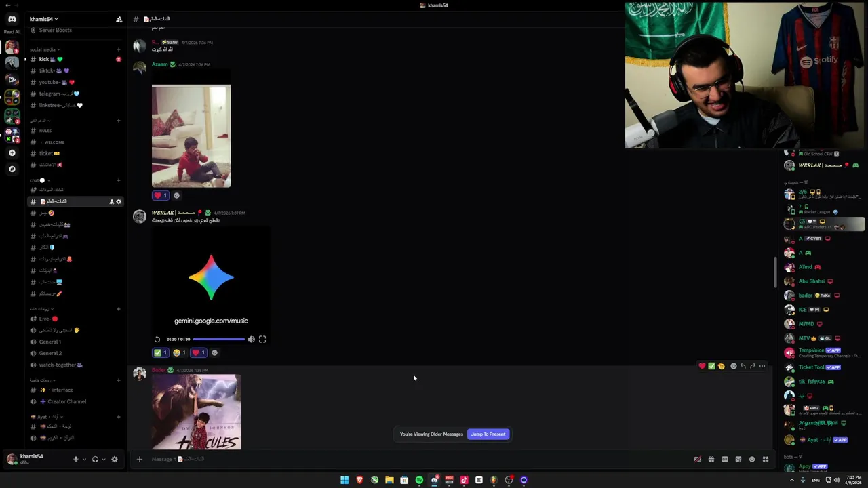Add reaction icon under the Gemini video message
This screenshot has height=488, width=868.
coord(214,352)
